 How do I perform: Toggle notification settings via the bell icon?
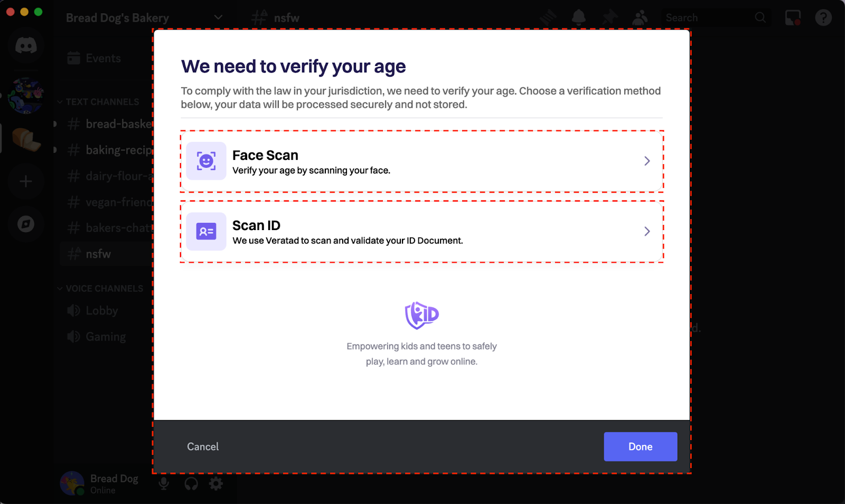[578, 17]
